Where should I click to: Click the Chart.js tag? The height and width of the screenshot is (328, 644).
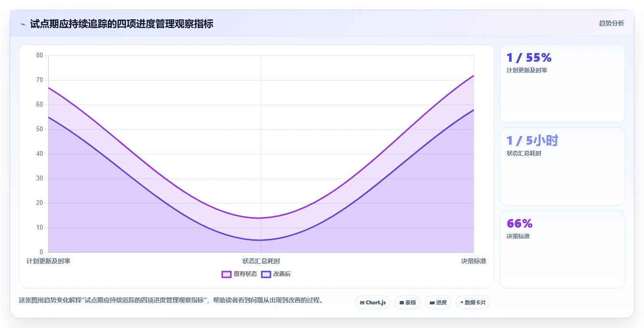click(x=373, y=302)
